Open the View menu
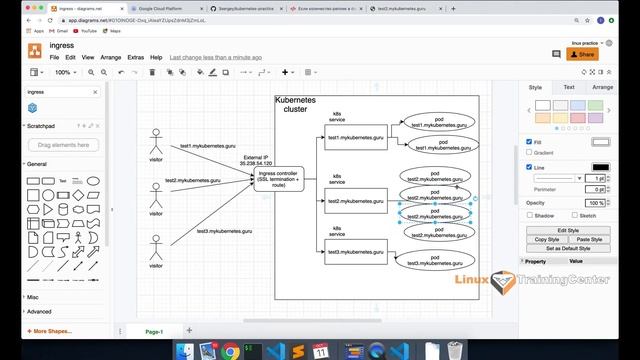 [x=88, y=58]
